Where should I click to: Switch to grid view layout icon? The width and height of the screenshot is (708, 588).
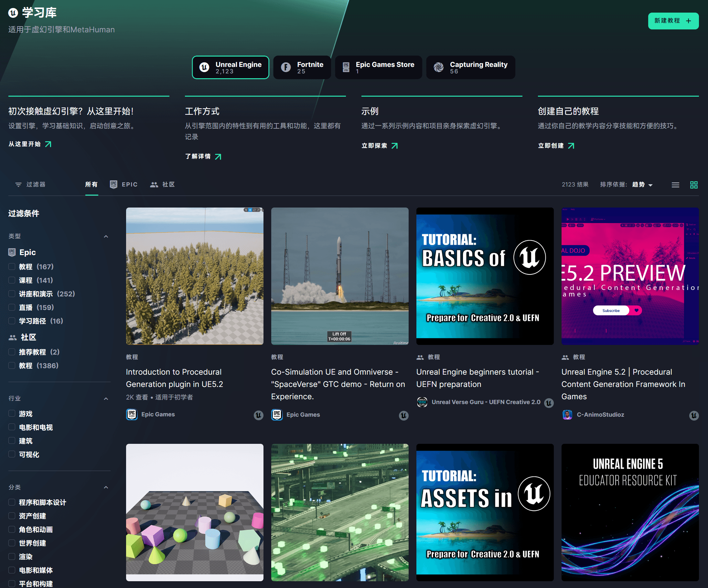coord(694,185)
